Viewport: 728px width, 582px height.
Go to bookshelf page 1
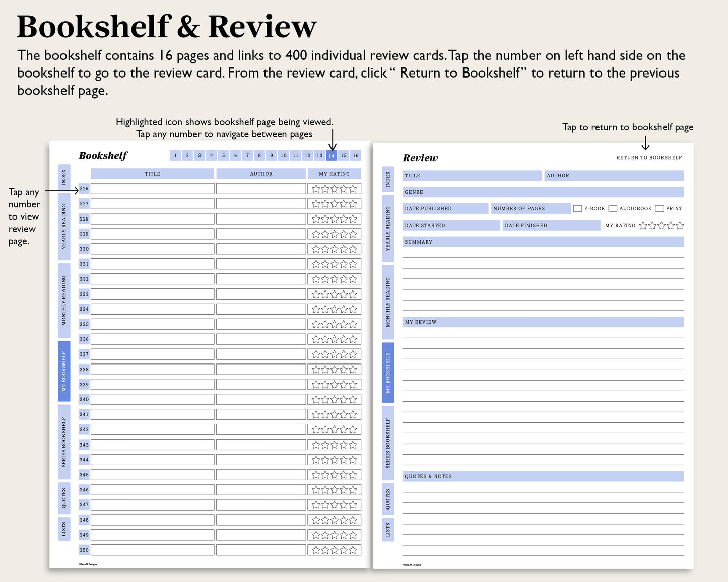[175, 155]
